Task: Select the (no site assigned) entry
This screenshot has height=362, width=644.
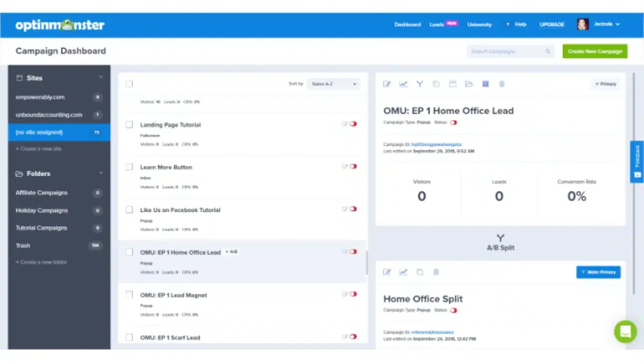Action: [59, 132]
